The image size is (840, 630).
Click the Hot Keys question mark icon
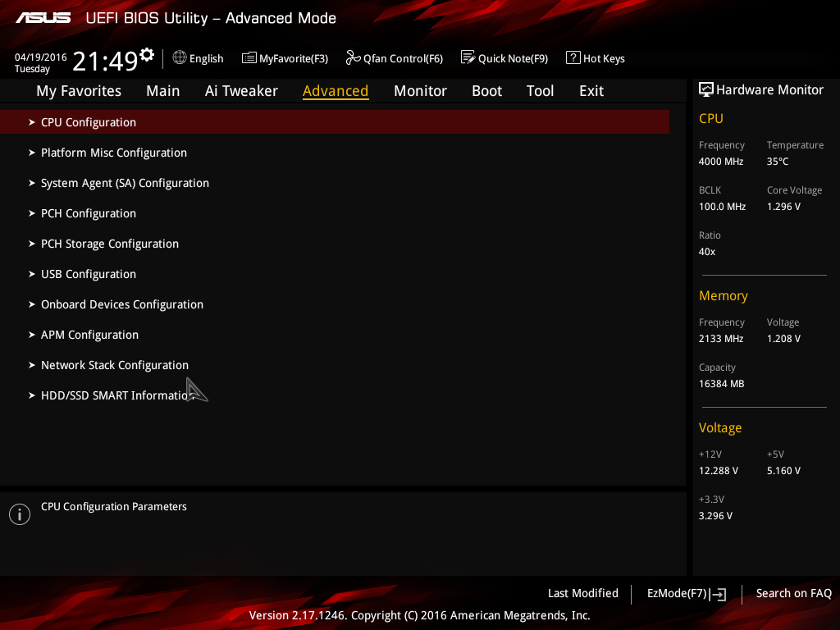573,57
